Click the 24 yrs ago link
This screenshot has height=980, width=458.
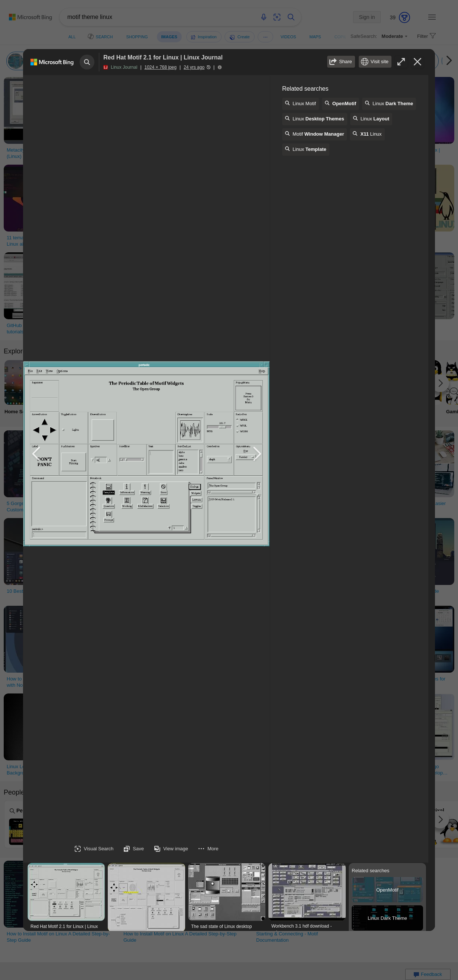coord(194,67)
